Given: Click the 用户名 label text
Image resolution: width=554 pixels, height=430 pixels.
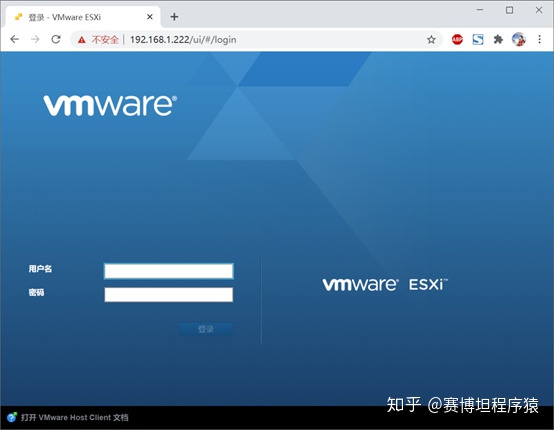Looking at the screenshot, I should 40,269.
